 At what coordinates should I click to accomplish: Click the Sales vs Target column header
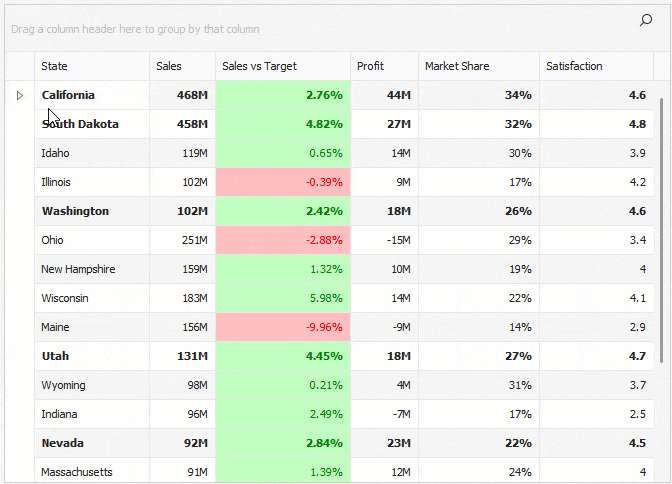click(282, 66)
